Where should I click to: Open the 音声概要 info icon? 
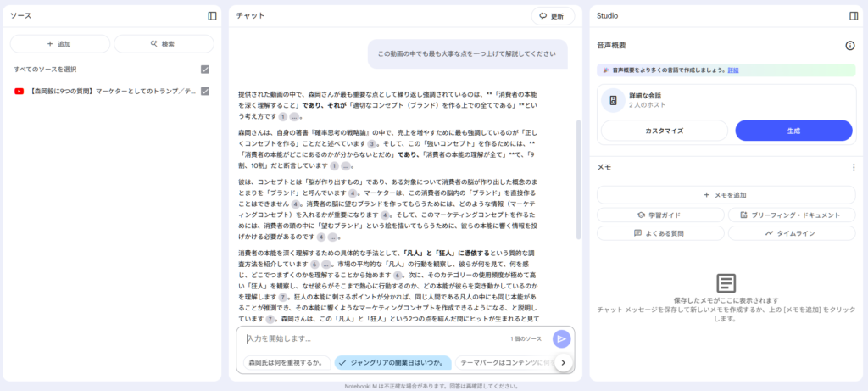coord(849,46)
